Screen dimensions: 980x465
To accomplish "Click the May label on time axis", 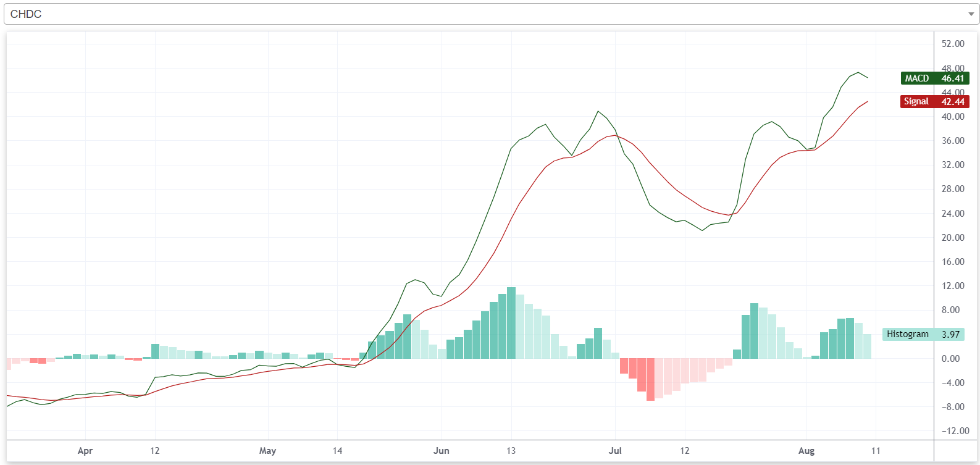I will (x=267, y=451).
